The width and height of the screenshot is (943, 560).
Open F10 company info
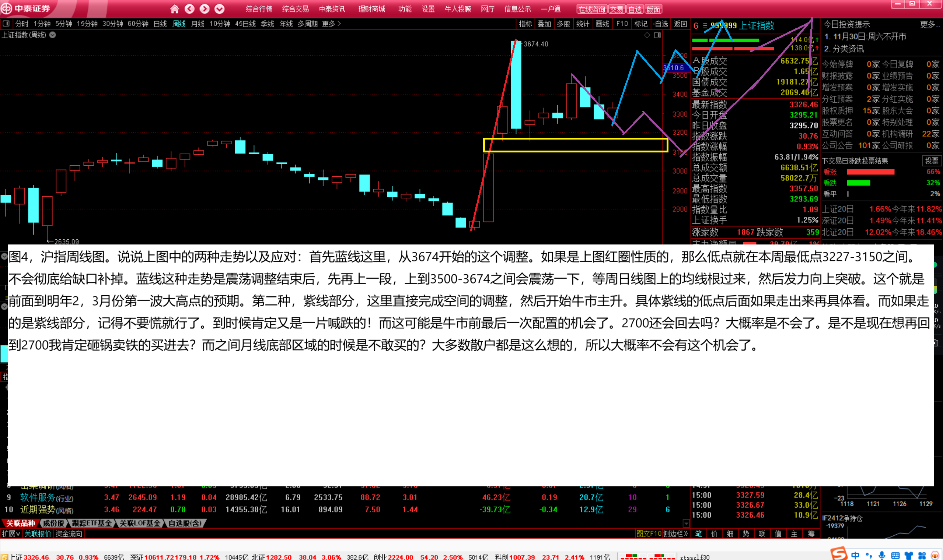coord(622,24)
